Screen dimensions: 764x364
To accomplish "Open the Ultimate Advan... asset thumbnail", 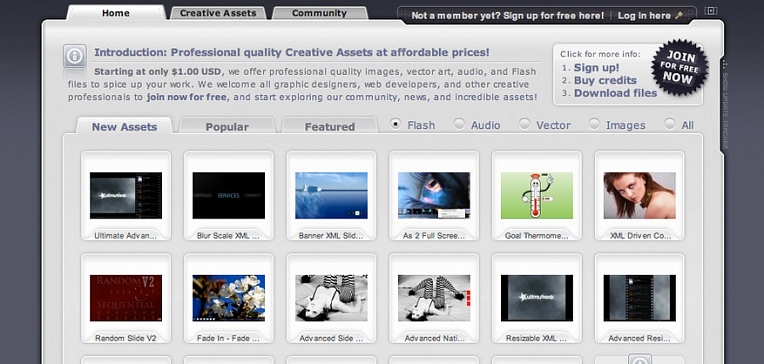I will [126, 195].
